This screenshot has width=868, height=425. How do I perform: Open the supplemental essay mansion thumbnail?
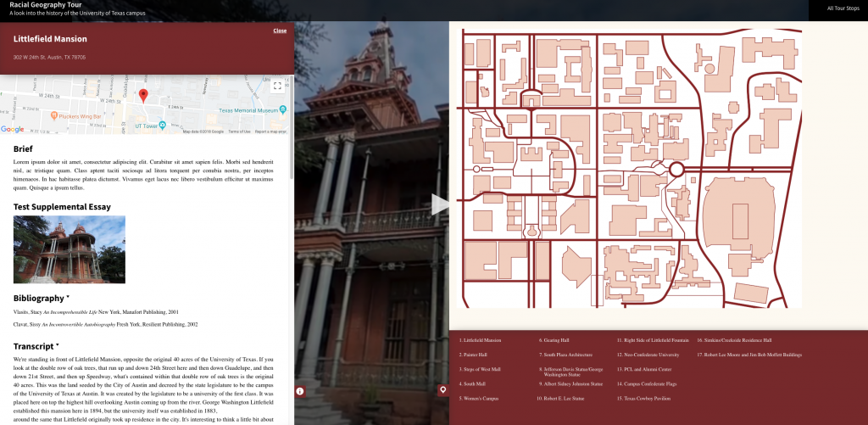(70, 249)
